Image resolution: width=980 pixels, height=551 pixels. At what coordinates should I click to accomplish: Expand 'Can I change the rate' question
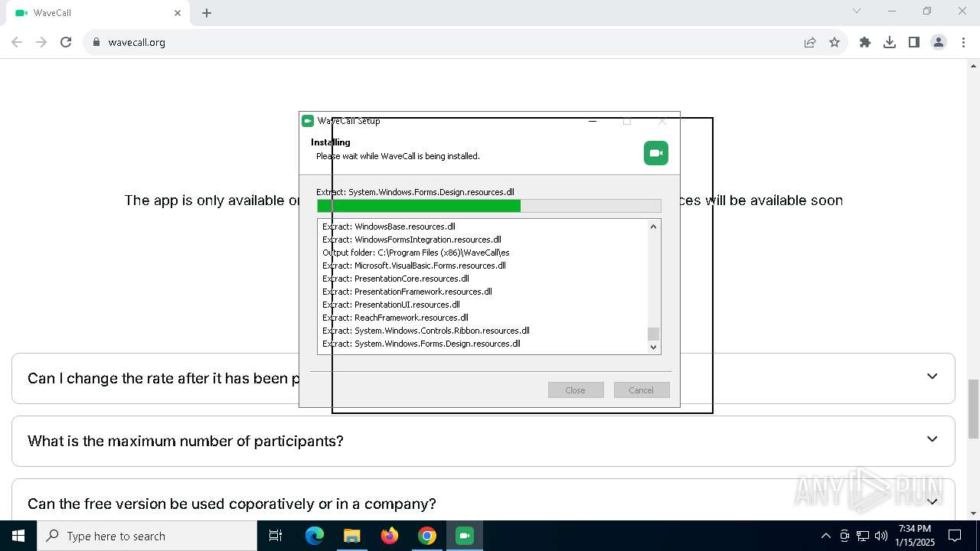pyautogui.click(x=932, y=377)
